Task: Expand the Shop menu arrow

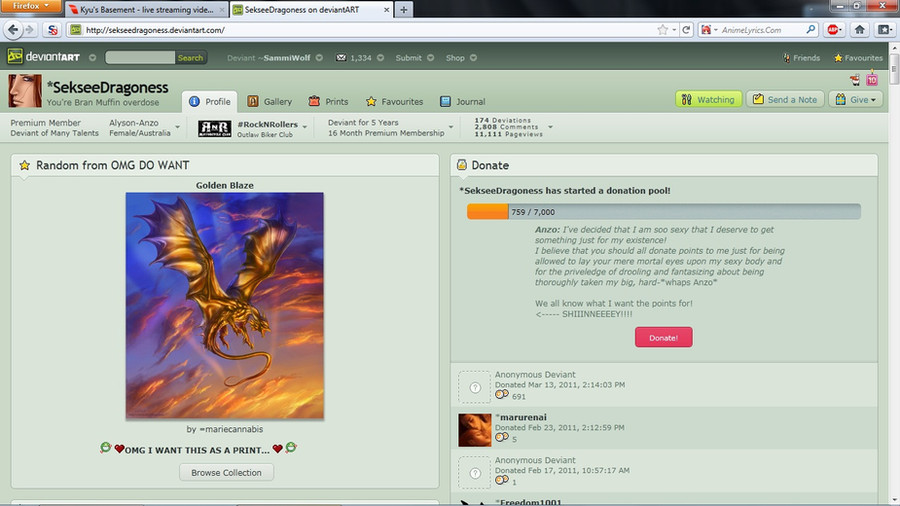Action: (x=474, y=58)
